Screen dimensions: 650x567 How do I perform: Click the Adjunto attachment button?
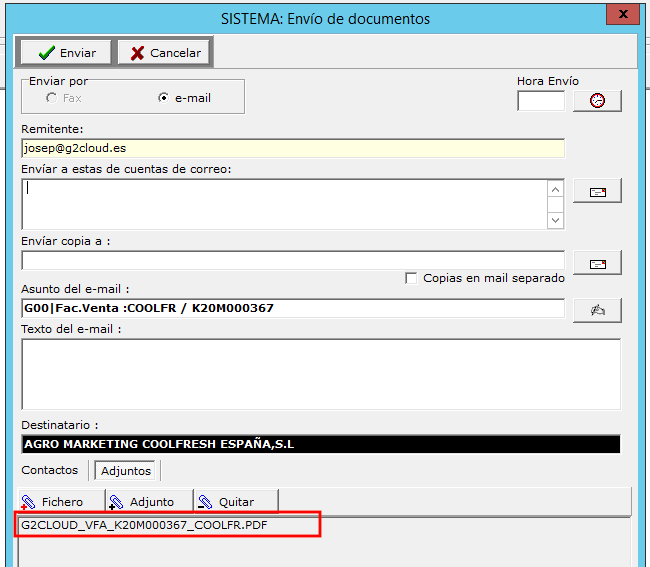click(141, 502)
